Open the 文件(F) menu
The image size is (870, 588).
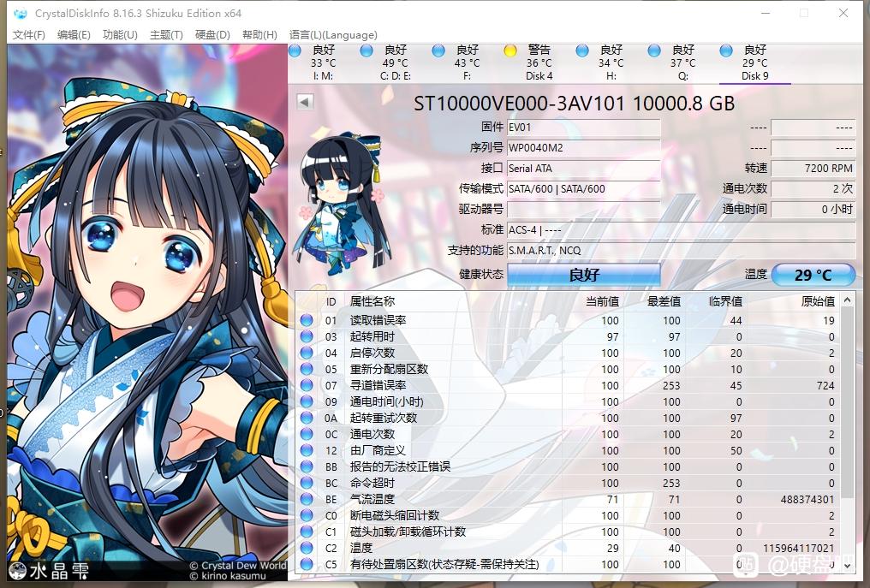(28, 35)
